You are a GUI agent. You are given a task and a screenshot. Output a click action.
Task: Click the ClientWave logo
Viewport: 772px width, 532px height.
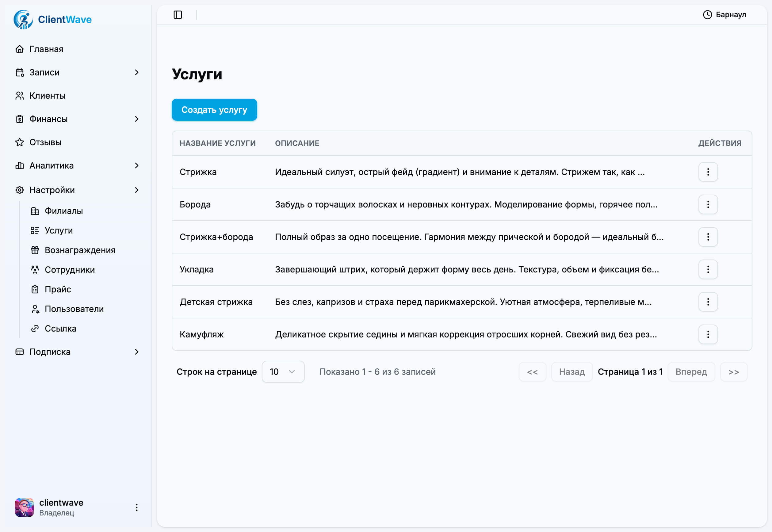point(53,19)
